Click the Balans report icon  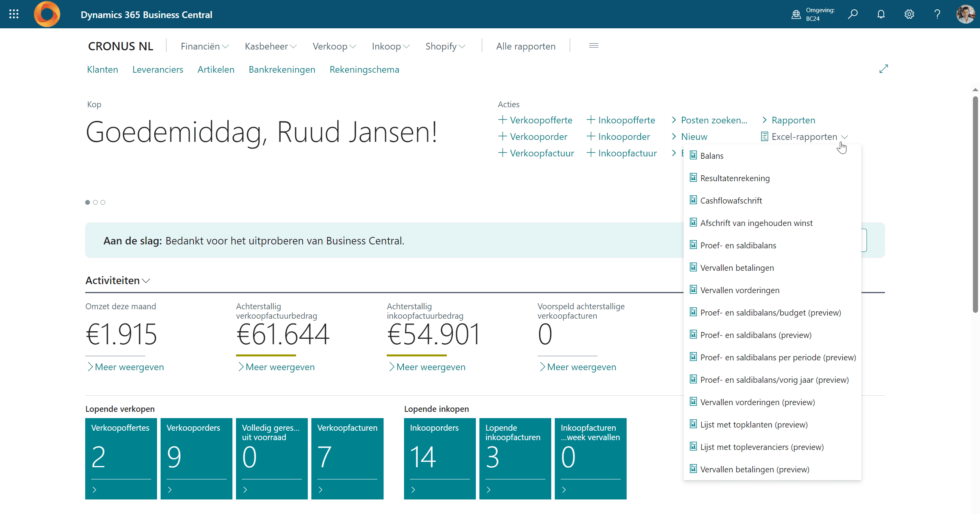click(693, 155)
